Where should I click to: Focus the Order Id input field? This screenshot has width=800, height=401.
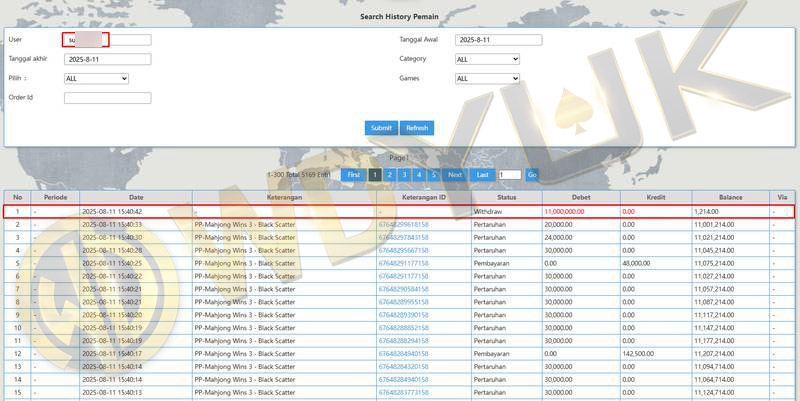click(x=108, y=98)
